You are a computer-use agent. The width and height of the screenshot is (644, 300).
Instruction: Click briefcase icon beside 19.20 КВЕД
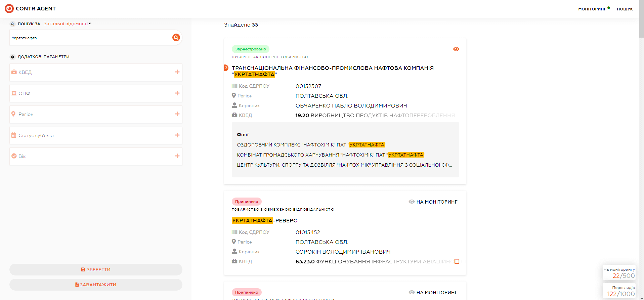tap(234, 115)
